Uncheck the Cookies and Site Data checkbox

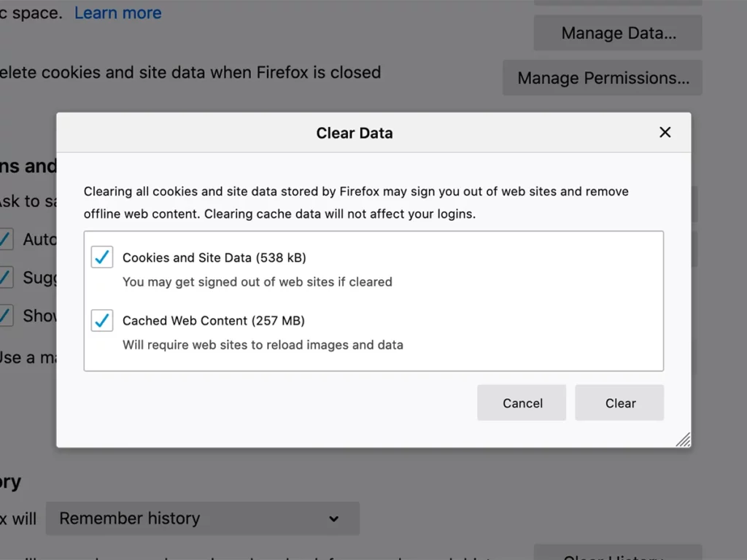(102, 257)
